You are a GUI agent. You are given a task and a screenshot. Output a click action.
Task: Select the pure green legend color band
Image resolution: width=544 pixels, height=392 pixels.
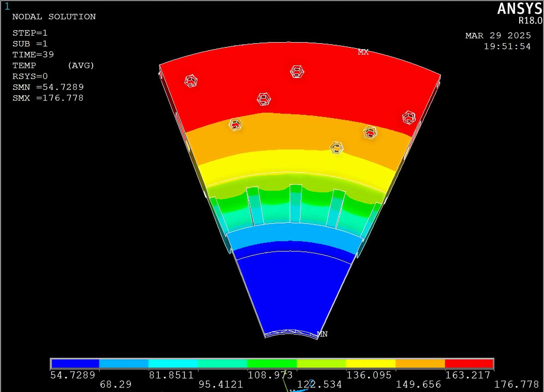tap(272, 363)
